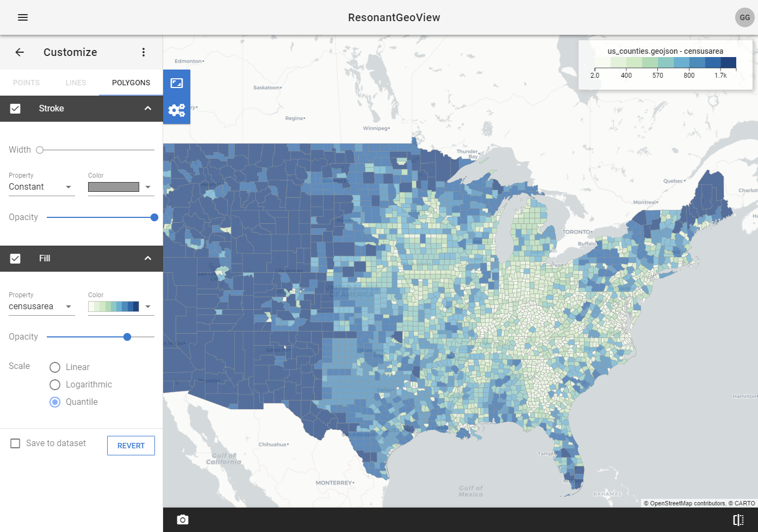The image size is (758, 532).
Task: Open the Customize more options menu
Action: click(144, 52)
